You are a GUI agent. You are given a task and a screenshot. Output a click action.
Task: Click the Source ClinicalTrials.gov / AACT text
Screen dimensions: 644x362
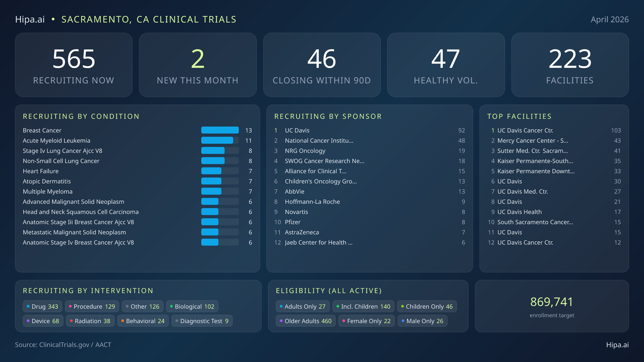coord(63,345)
